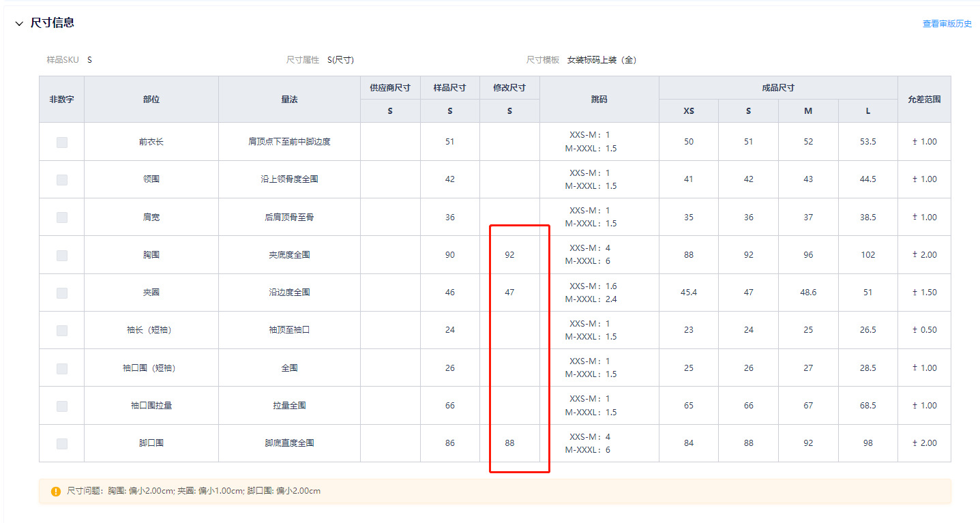Click 夹底度全围 measurement text
The height and width of the screenshot is (523, 980).
289,255
